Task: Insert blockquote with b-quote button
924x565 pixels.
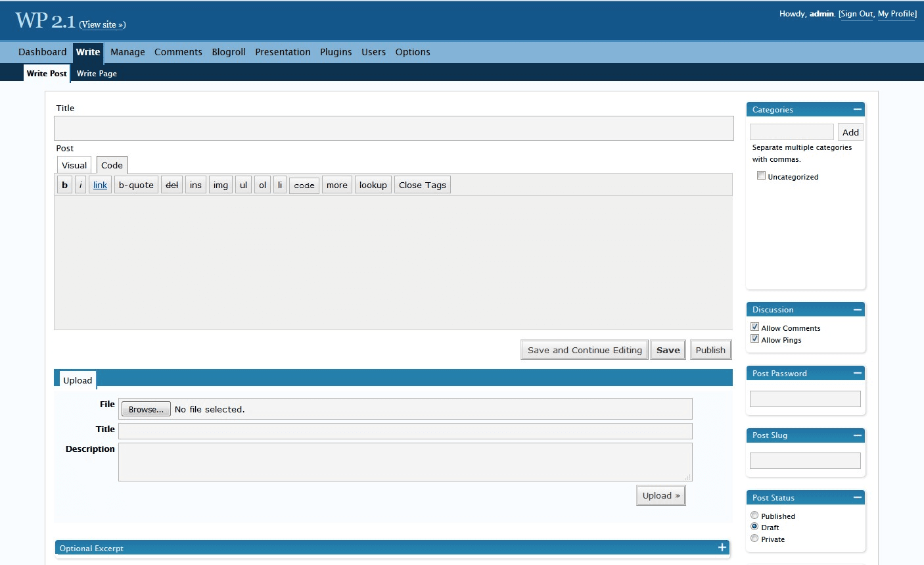Action: tap(136, 185)
